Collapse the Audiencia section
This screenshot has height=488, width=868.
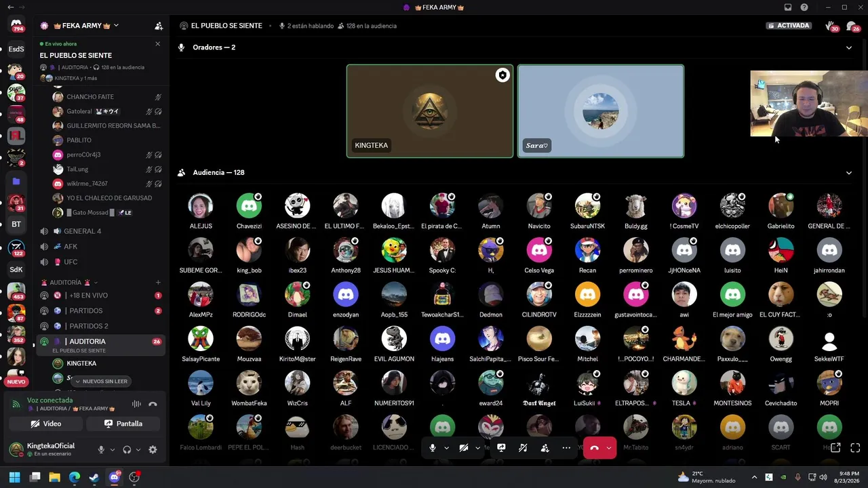click(x=848, y=173)
